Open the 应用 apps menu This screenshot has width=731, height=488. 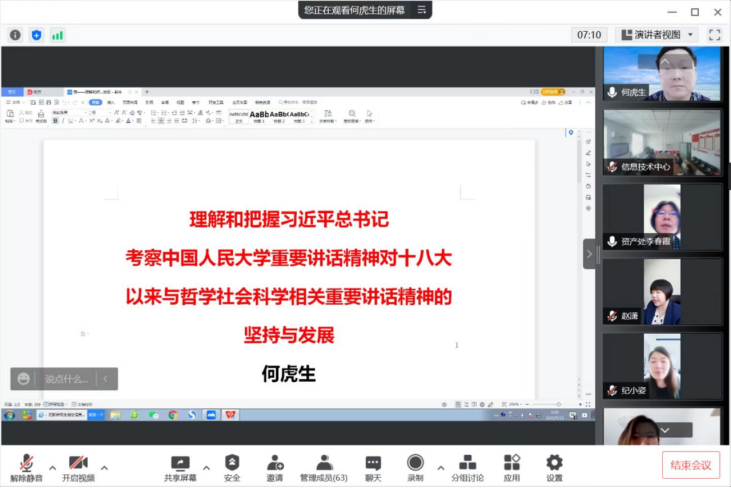click(511, 467)
